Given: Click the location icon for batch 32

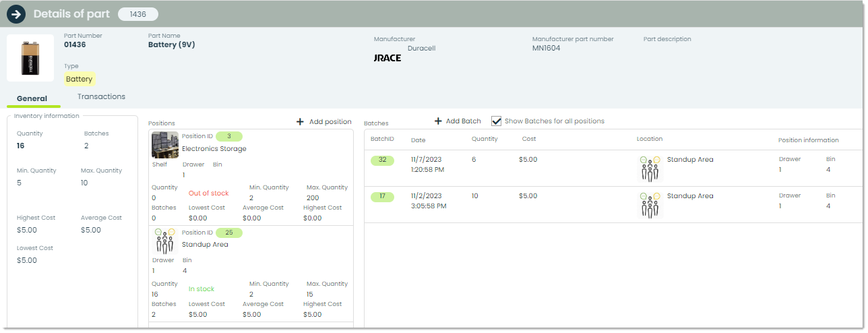Looking at the screenshot, I should [650, 169].
